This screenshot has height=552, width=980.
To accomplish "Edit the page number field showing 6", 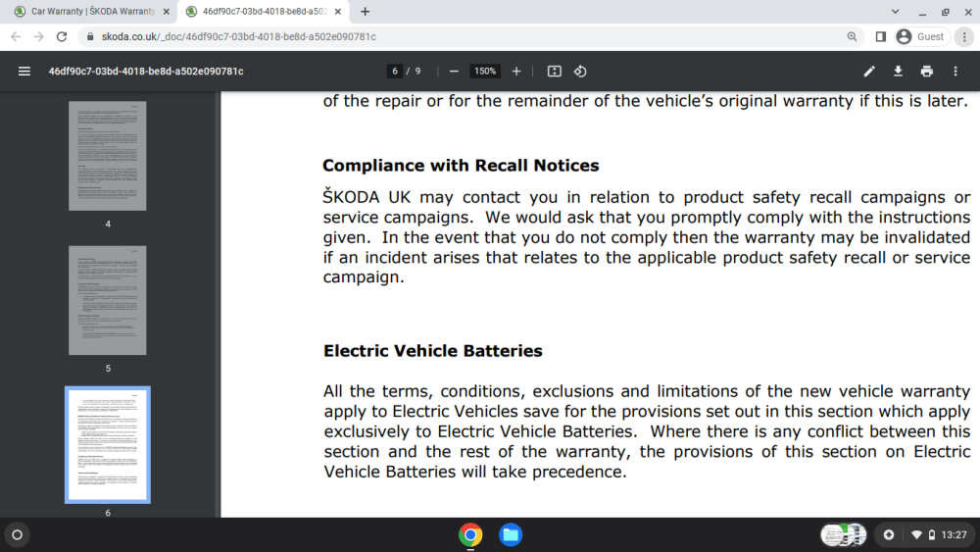I will 394,72.
